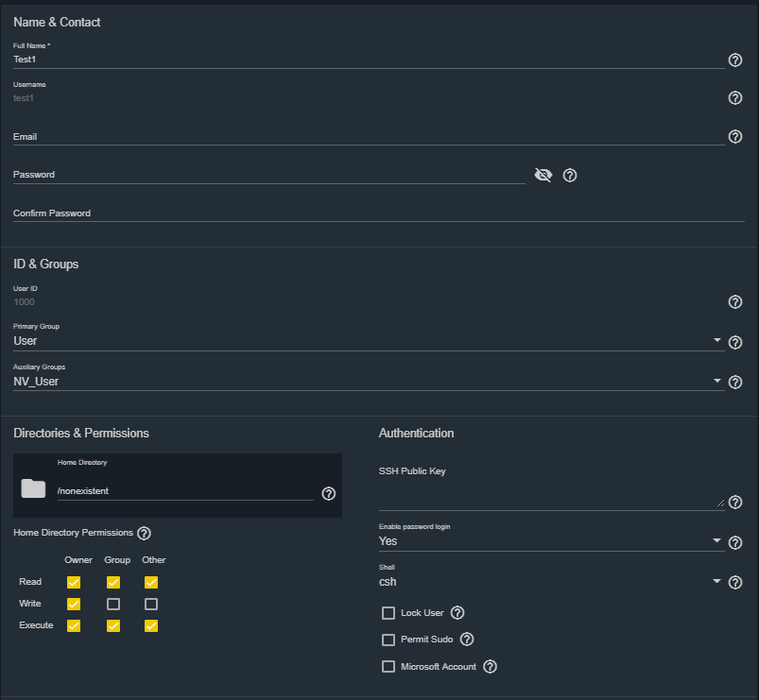Enable the Microsoft Account checkbox

388,667
